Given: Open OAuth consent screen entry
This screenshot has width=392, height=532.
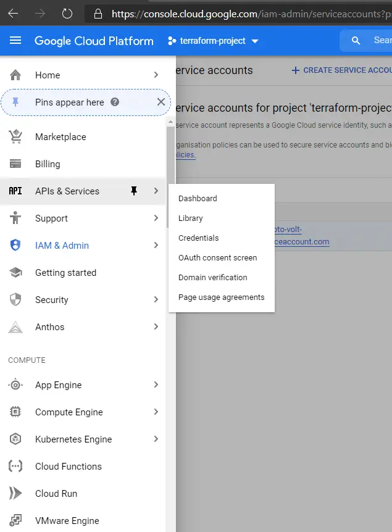Looking at the screenshot, I should pos(221,258).
